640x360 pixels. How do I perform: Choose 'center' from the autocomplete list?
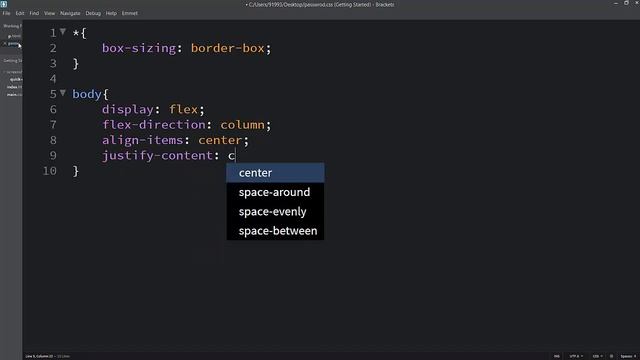[x=276, y=173]
